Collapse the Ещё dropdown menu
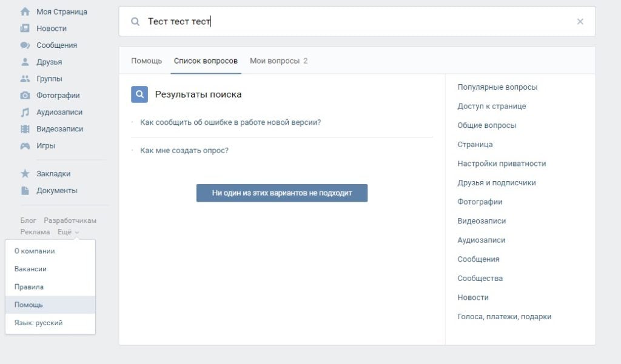Viewport: 621px width, 364px height. pyautogui.click(x=68, y=232)
